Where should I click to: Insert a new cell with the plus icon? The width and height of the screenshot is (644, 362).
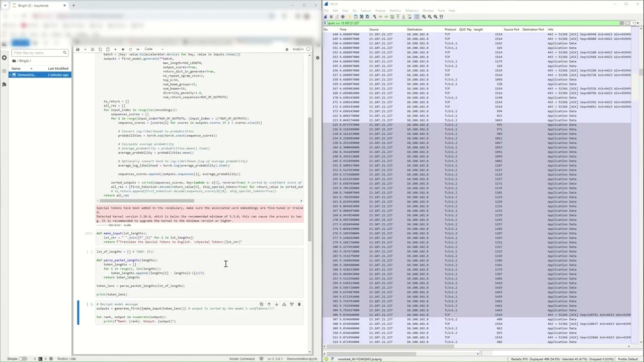(86, 49)
